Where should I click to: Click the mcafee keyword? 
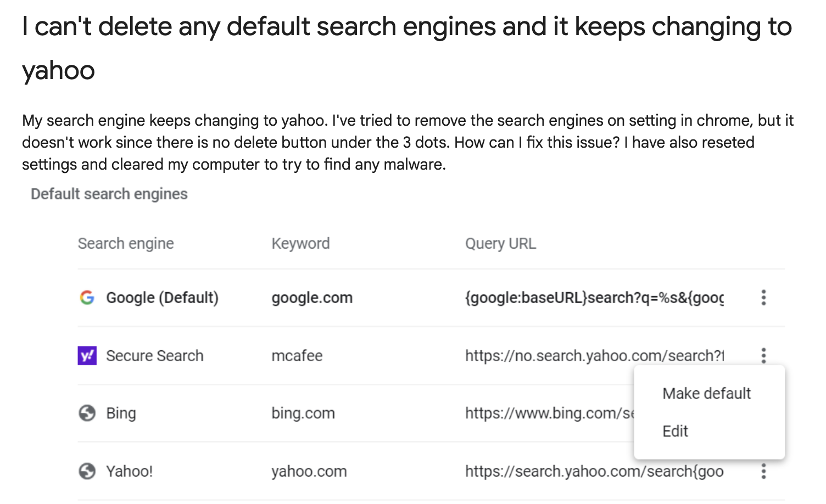[297, 356]
